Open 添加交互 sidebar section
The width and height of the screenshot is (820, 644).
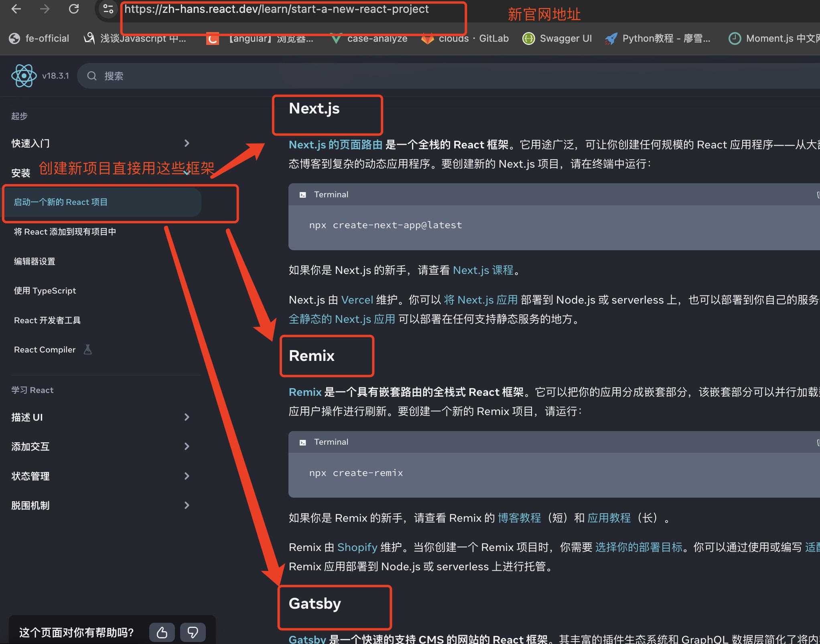(x=30, y=446)
